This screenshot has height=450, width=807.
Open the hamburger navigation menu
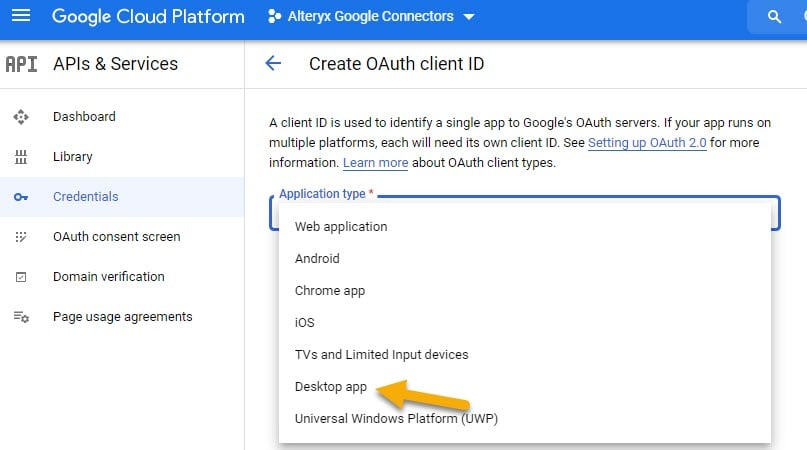[21, 16]
